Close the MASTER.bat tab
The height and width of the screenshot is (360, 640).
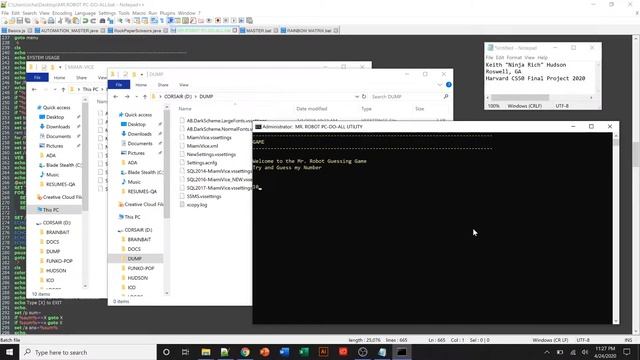tap(276, 31)
